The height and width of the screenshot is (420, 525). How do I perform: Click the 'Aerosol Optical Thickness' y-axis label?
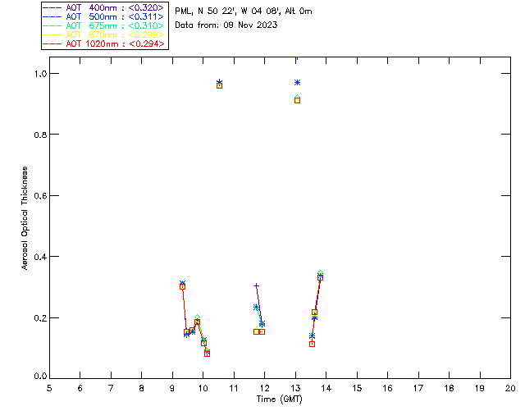click(25, 218)
